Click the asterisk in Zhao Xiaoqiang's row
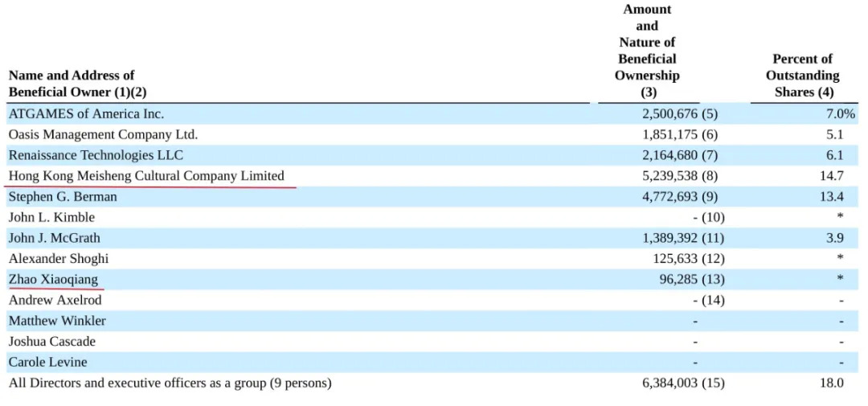This screenshot has width=868, height=406. point(841,279)
